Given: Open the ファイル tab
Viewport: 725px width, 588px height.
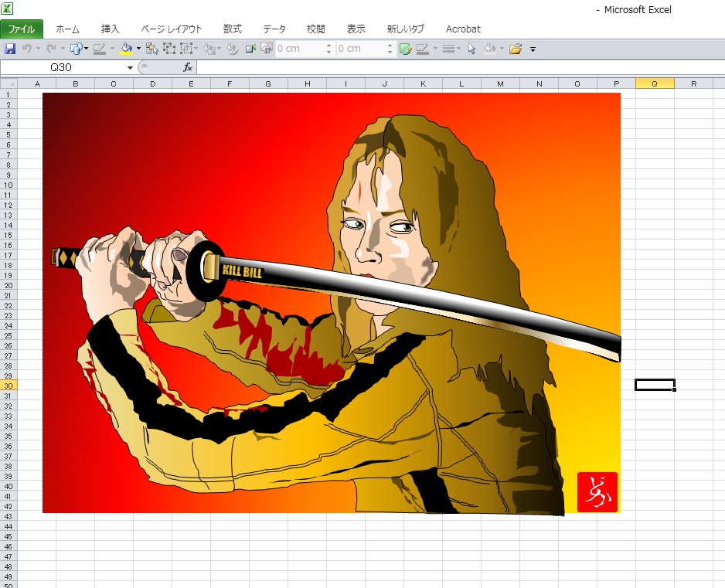Looking at the screenshot, I should pyautogui.click(x=22, y=29).
